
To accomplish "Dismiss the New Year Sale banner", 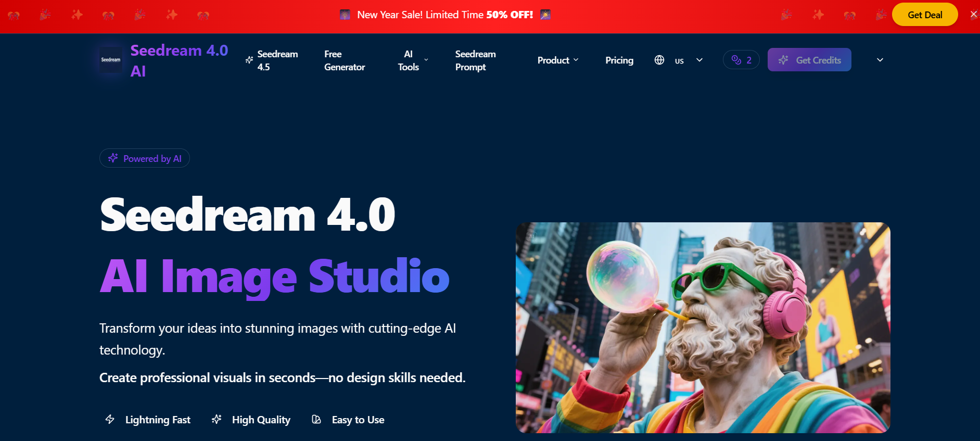I will pyautogui.click(x=973, y=15).
